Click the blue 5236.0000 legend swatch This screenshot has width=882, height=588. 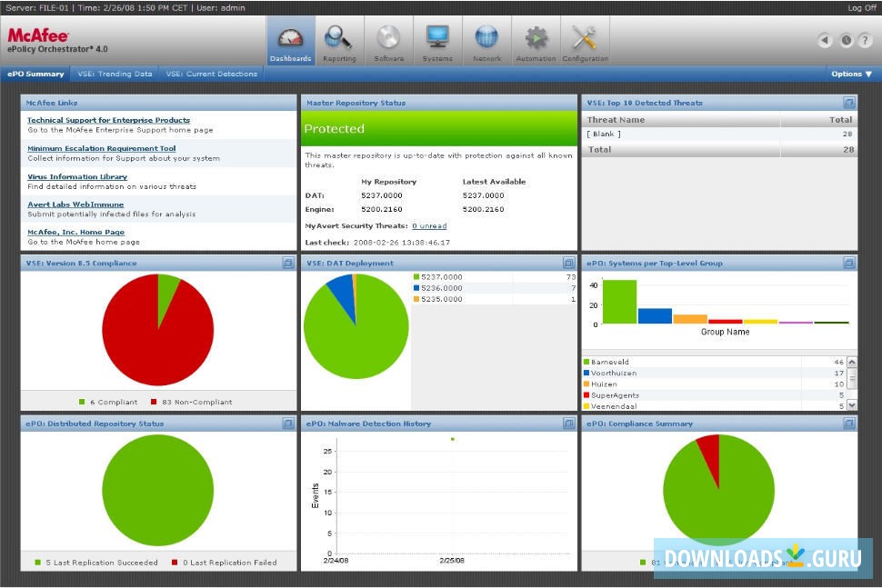pos(416,288)
